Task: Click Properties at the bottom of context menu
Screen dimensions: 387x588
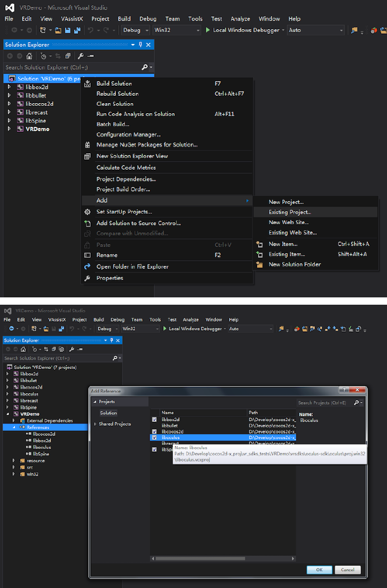Action: tap(167, 278)
